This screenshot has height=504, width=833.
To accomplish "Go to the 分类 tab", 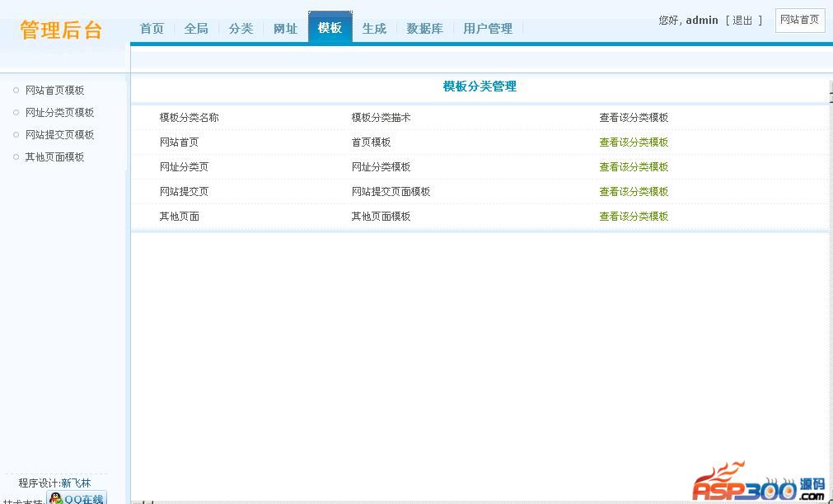I will (x=241, y=29).
